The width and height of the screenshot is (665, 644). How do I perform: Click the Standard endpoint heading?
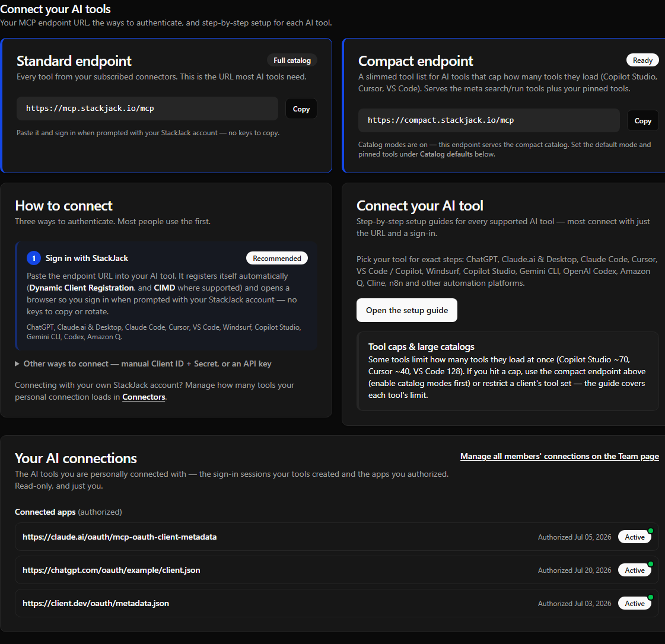point(74,61)
